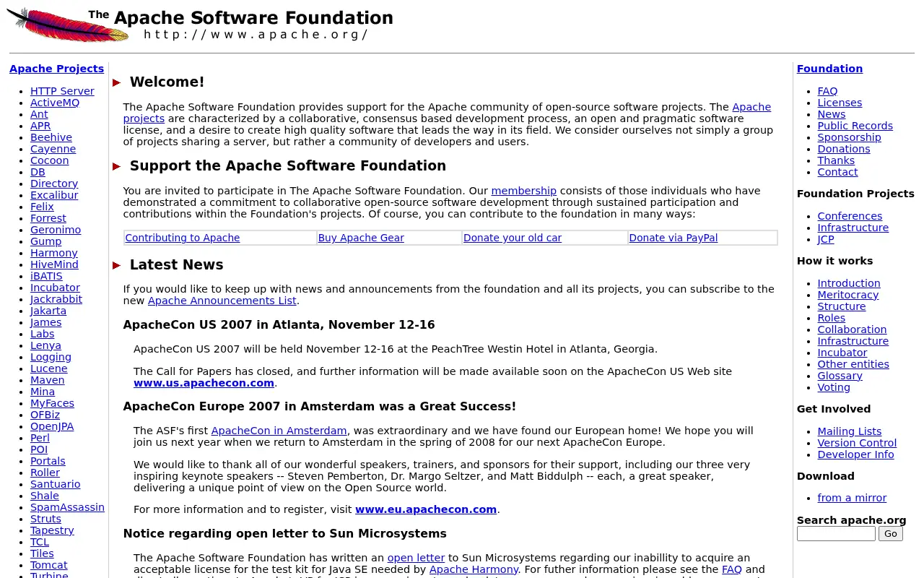The image size is (924, 578).
Task: Follow the www.eu.apachecon.com link
Action: [x=426, y=509]
